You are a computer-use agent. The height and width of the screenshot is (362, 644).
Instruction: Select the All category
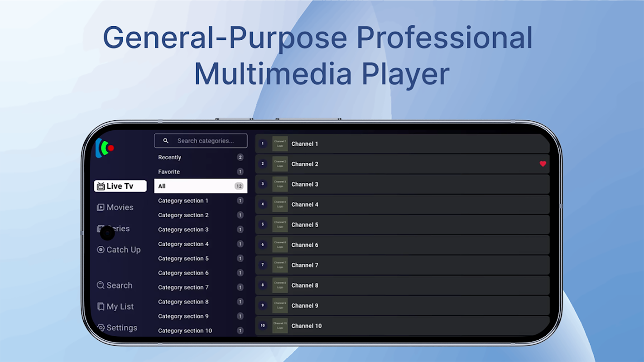[x=201, y=186]
